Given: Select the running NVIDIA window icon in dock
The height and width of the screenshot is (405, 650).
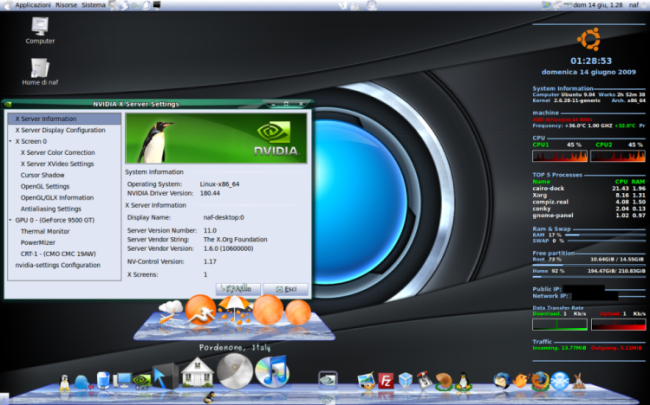Looking at the screenshot, I should pyautogui.click(x=327, y=380).
